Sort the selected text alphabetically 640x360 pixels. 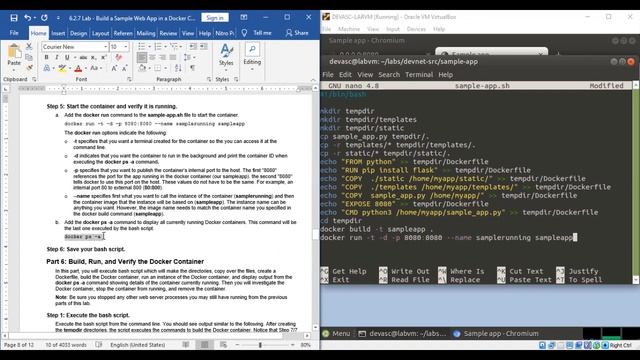coord(178,68)
